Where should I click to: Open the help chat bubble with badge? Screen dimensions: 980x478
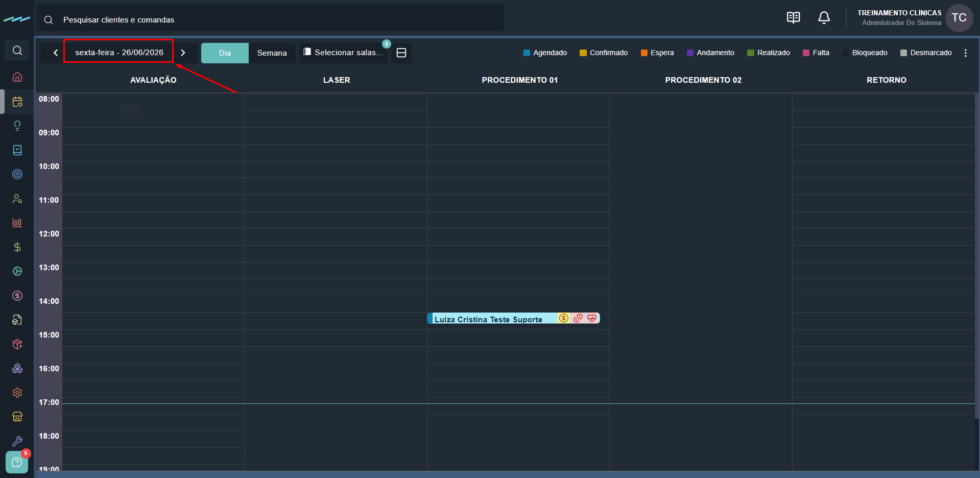tap(17, 462)
